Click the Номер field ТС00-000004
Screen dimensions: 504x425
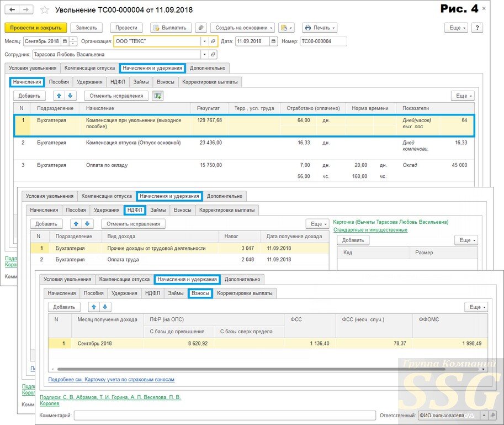pos(323,41)
